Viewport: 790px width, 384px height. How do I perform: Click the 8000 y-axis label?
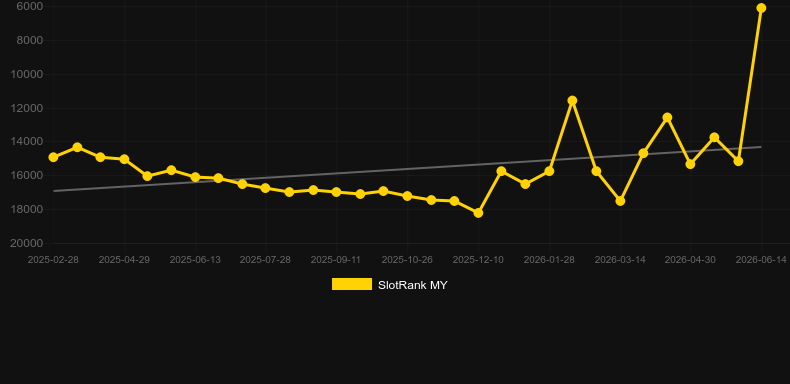click(x=30, y=40)
